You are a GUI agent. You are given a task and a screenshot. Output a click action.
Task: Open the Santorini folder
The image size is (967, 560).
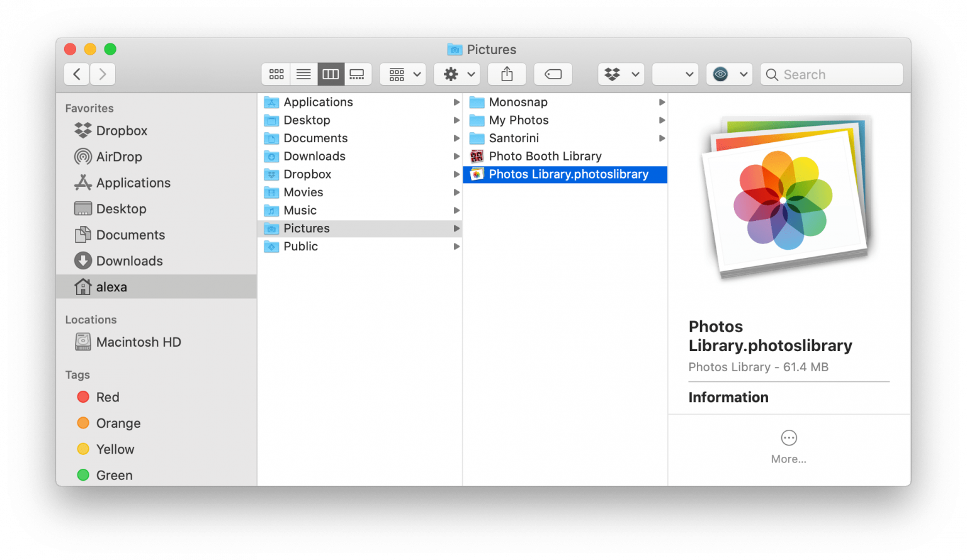pos(514,138)
